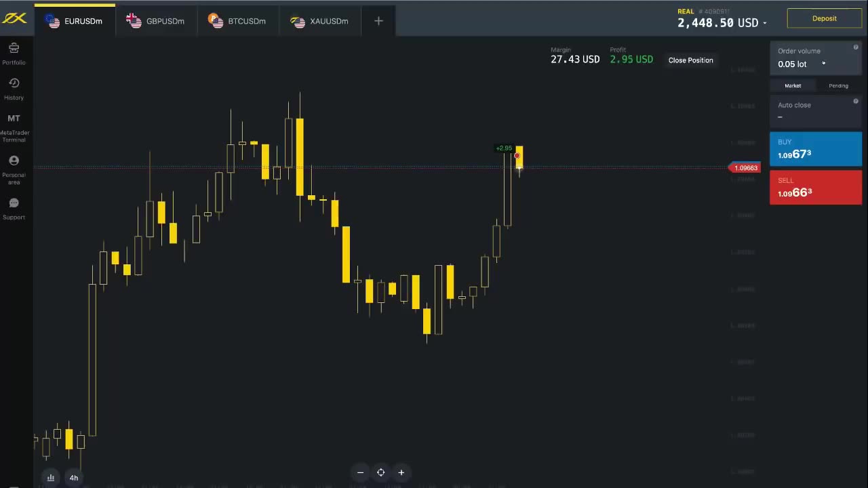Select the Market order type

[793, 86]
